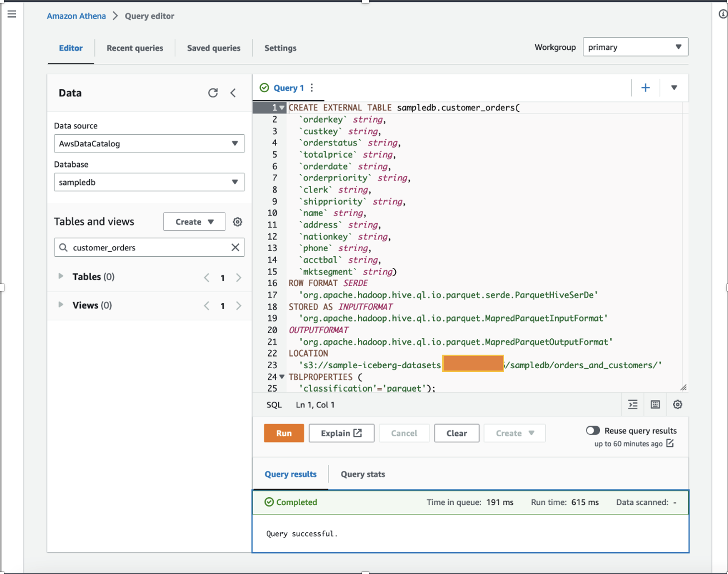This screenshot has height=574, width=728.
Task: Format the SQL query
Action: (633, 405)
